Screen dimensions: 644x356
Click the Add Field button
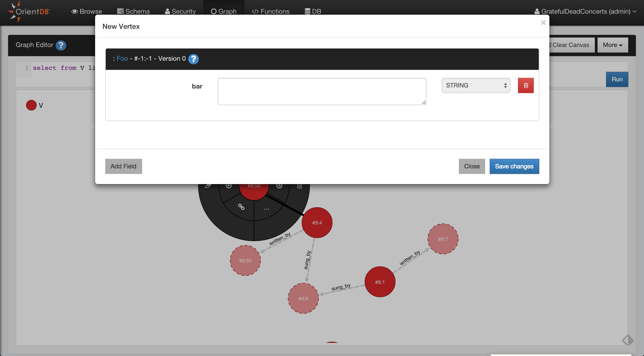click(123, 166)
